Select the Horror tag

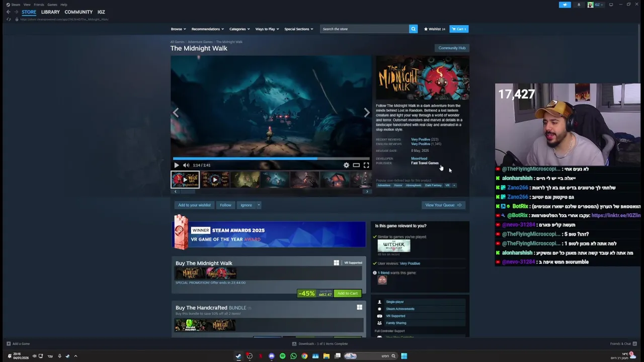[398, 185]
